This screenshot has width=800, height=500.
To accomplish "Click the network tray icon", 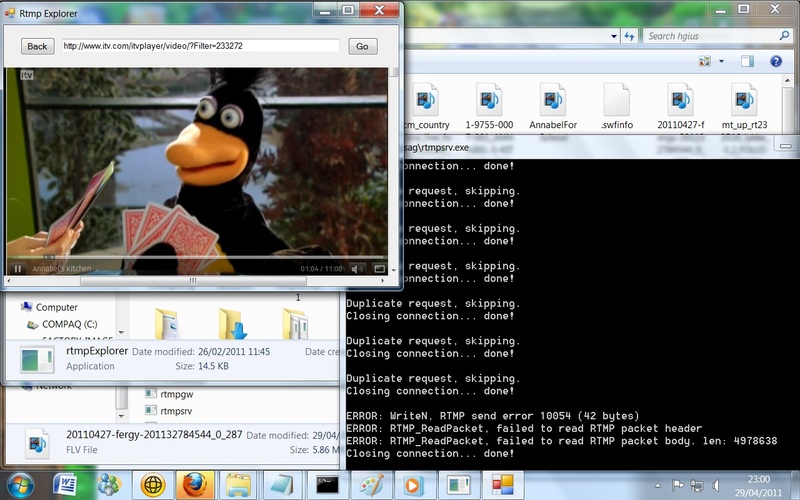I will click(x=696, y=485).
